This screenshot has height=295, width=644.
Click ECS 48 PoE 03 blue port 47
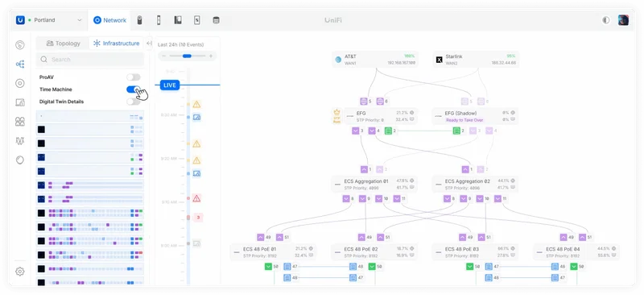click(489, 267)
